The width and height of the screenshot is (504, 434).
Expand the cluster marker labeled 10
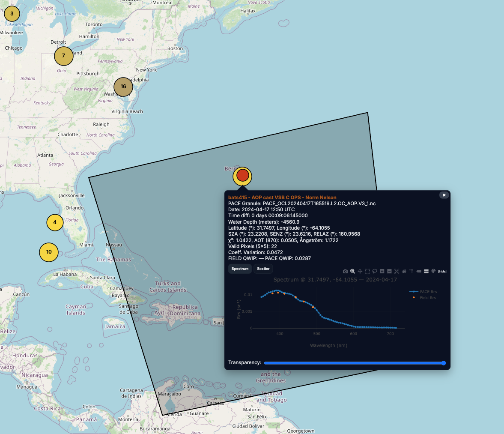pyautogui.click(x=49, y=252)
